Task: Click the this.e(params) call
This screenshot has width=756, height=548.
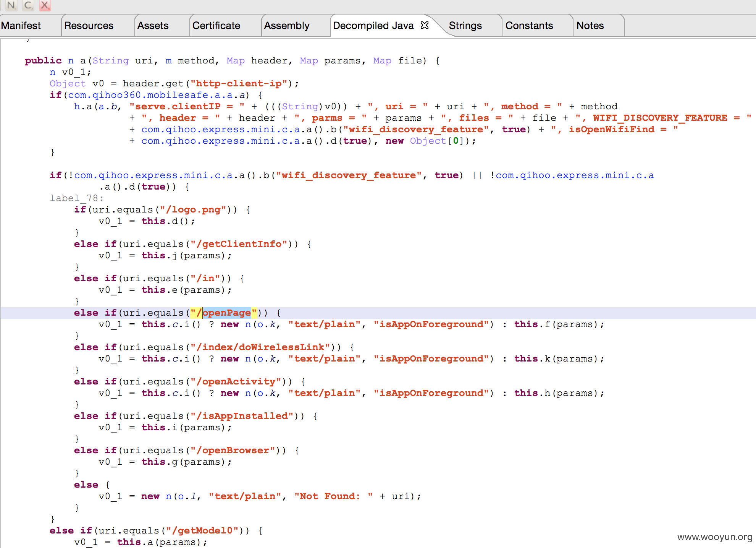Action: tap(184, 290)
